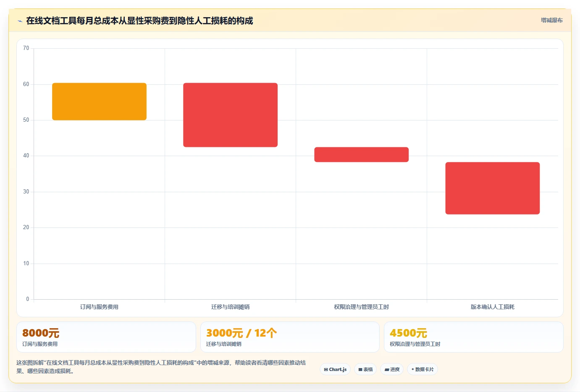
Task: Click the y-axis value 30
Action: 26,192
